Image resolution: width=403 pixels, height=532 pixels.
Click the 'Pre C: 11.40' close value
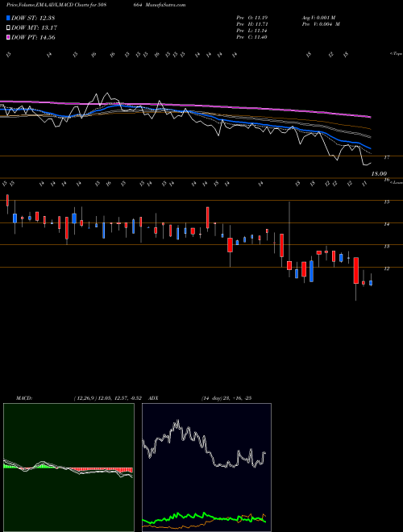252,37
